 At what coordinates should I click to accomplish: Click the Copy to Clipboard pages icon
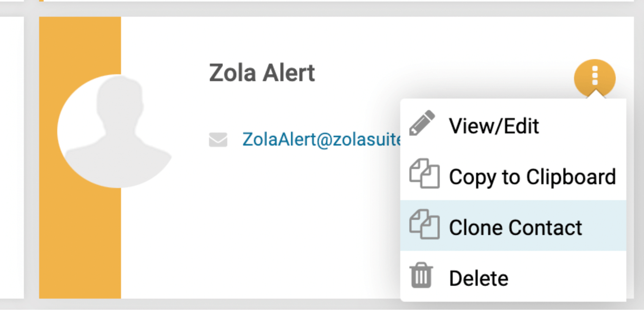click(424, 174)
